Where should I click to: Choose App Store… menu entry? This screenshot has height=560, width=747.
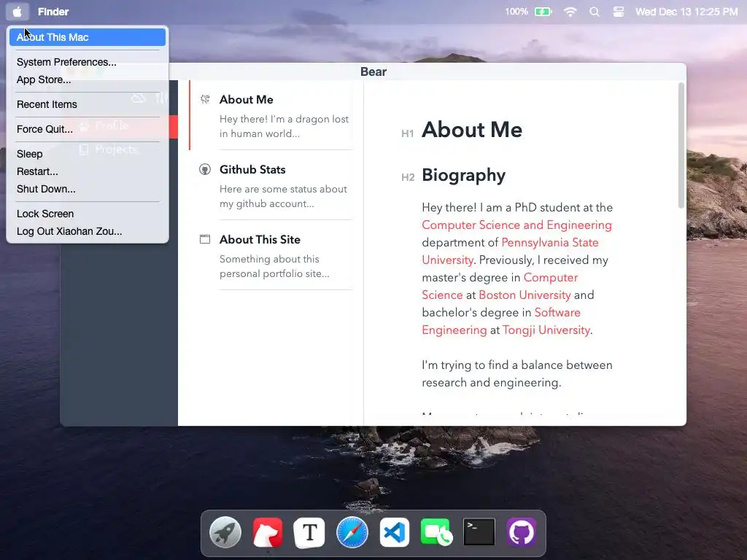point(88,79)
